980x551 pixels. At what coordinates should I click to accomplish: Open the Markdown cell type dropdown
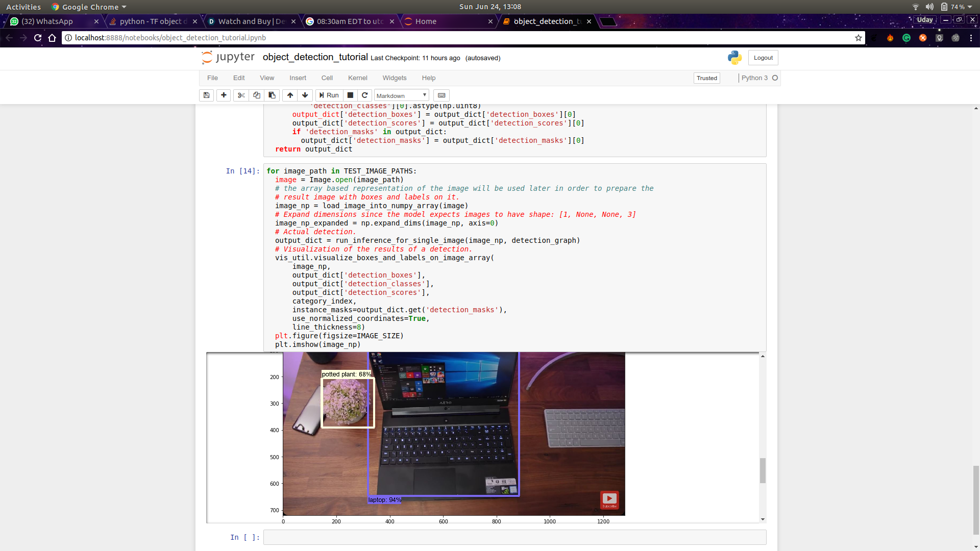pyautogui.click(x=401, y=95)
